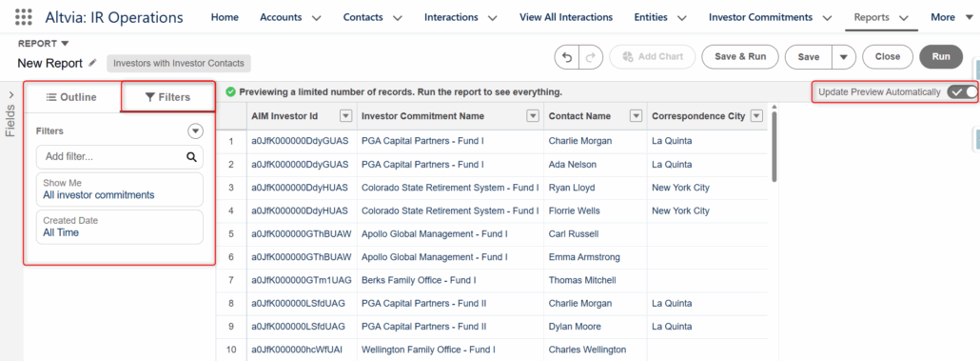Open the Filters options circle arrow
This screenshot has width=980, height=361.
(x=196, y=131)
